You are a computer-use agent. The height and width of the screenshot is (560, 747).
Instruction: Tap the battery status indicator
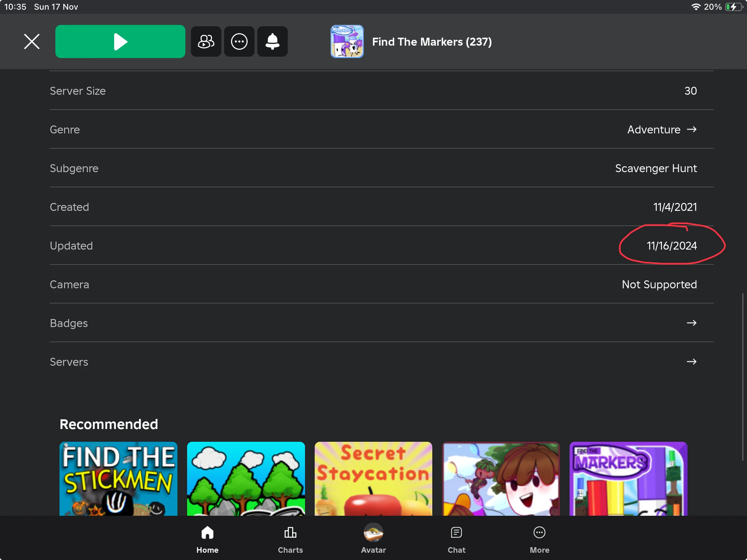734,7
